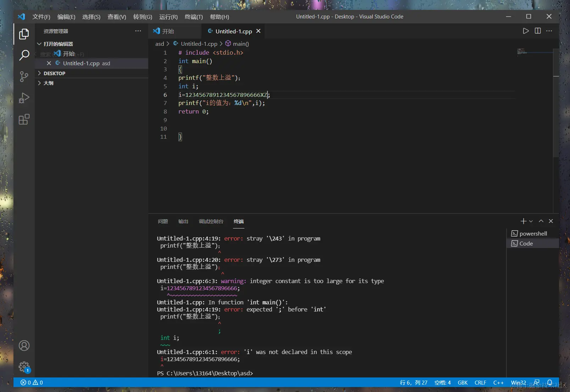The height and width of the screenshot is (392, 570).
Task: Open the 终端(T) menu
Action: click(x=194, y=17)
